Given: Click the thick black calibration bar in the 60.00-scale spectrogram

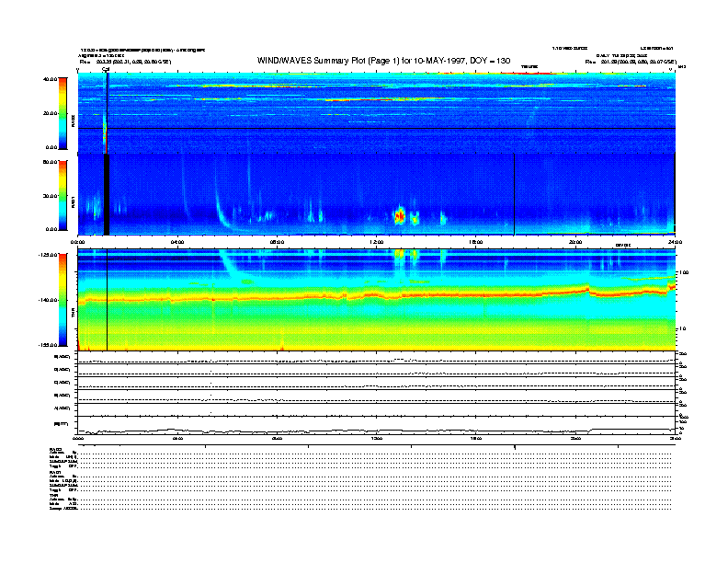Looking at the screenshot, I should coord(107,194).
